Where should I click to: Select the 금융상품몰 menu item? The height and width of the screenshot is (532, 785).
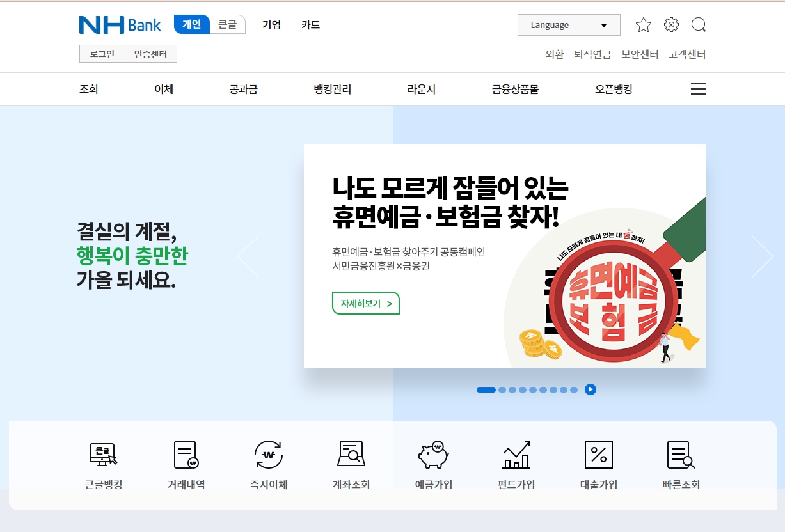(x=516, y=90)
